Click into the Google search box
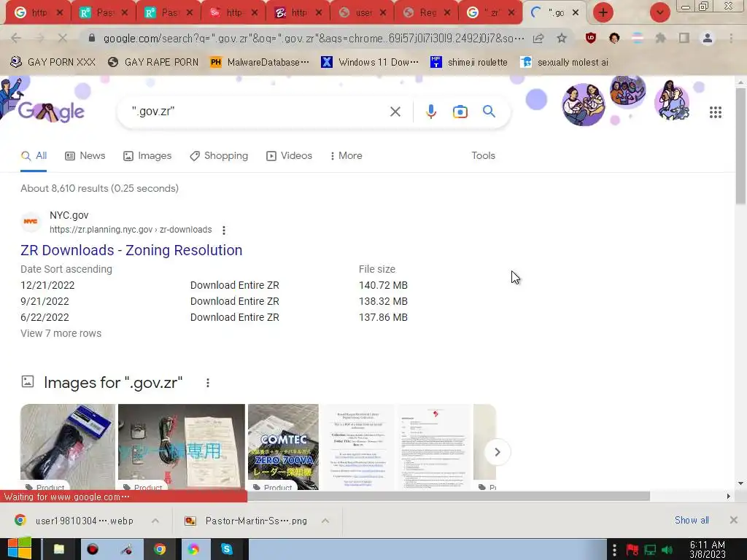 [258, 112]
